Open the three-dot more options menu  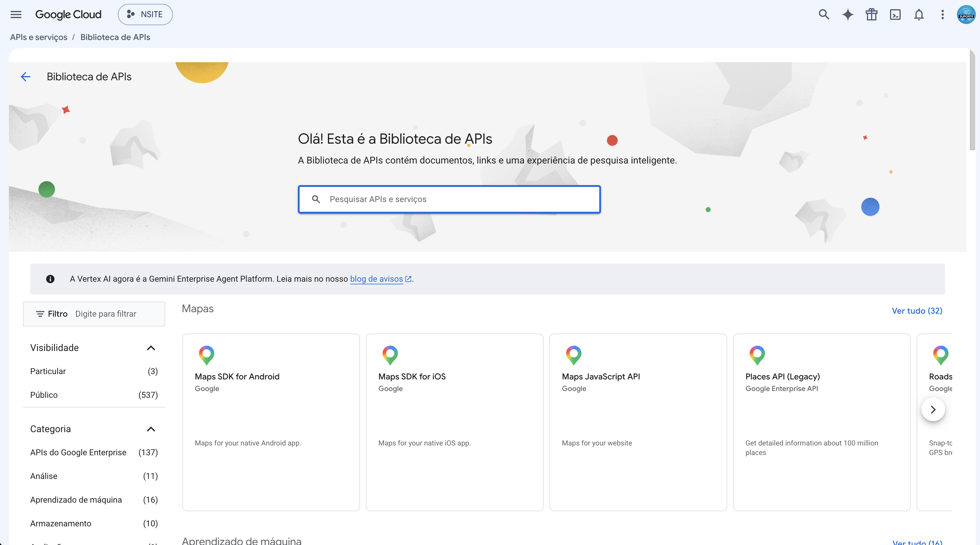(x=942, y=15)
